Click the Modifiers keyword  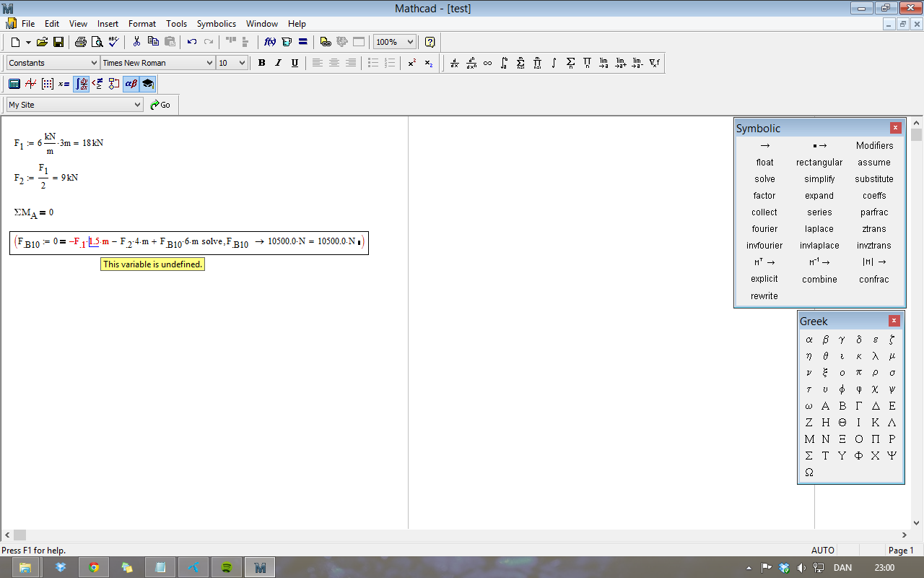coord(874,145)
